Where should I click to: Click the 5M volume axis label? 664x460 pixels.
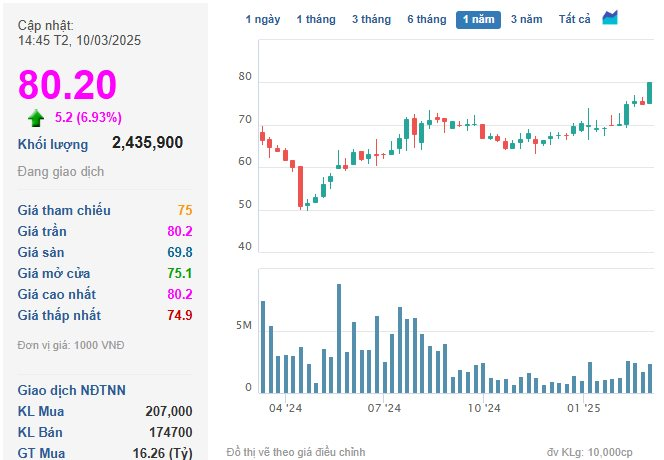(244, 325)
